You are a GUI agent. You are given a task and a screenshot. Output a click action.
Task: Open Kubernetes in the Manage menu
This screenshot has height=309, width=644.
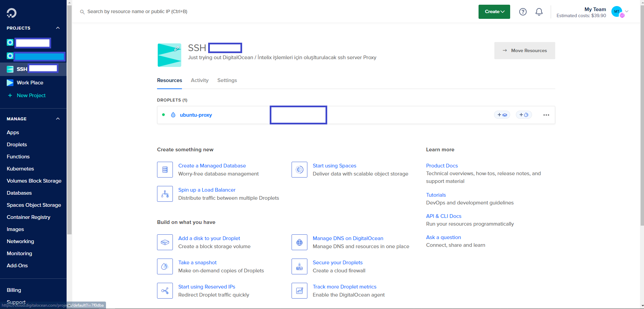(20, 169)
